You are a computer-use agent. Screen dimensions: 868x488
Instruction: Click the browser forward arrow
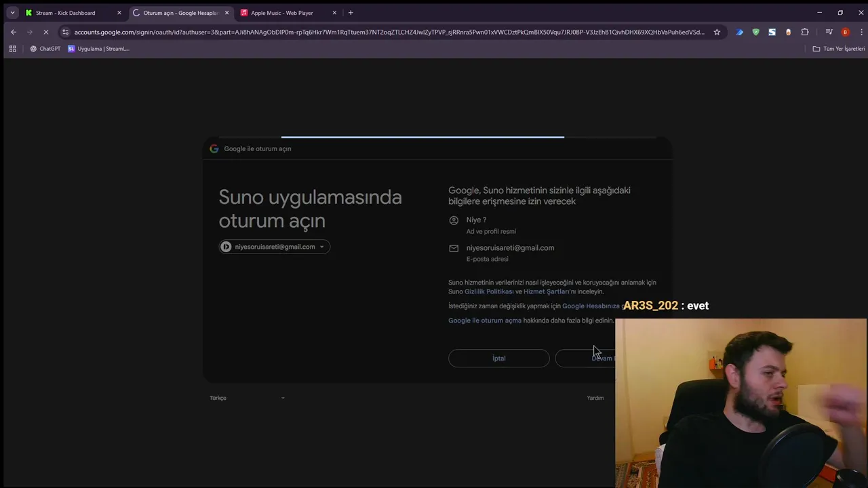pyautogui.click(x=30, y=32)
